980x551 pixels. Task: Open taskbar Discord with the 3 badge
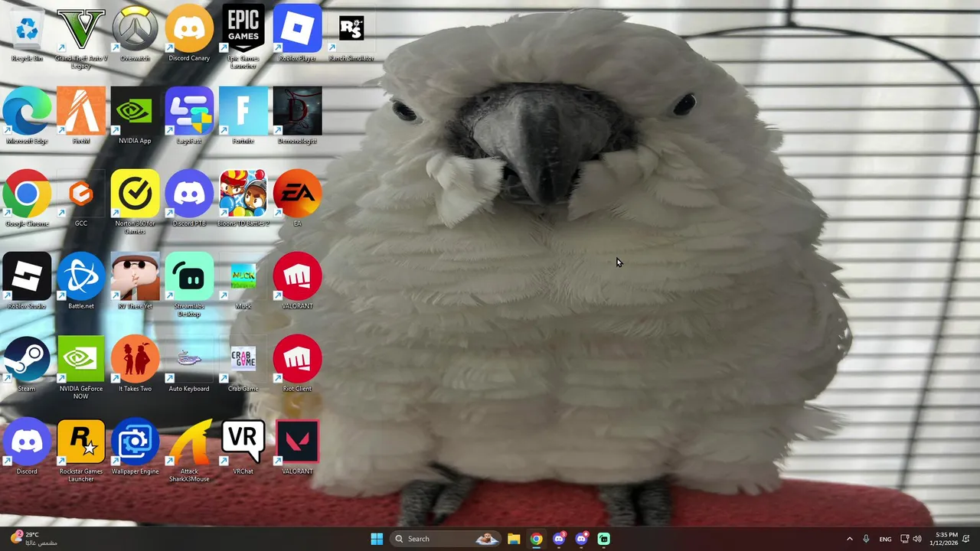[x=559, y=539]
